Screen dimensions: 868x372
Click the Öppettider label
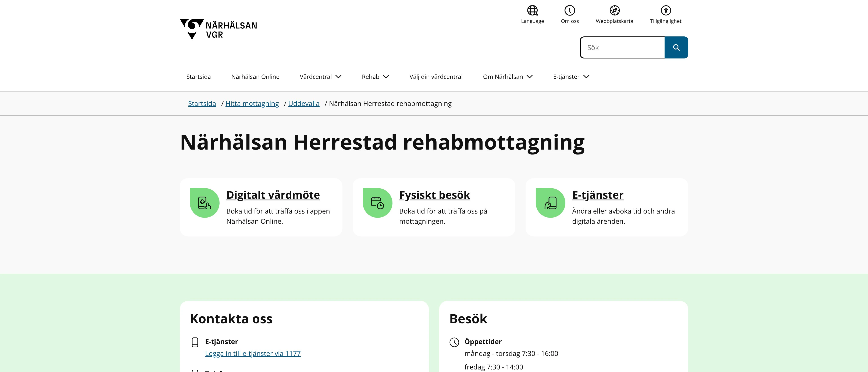tap(483, 342)
